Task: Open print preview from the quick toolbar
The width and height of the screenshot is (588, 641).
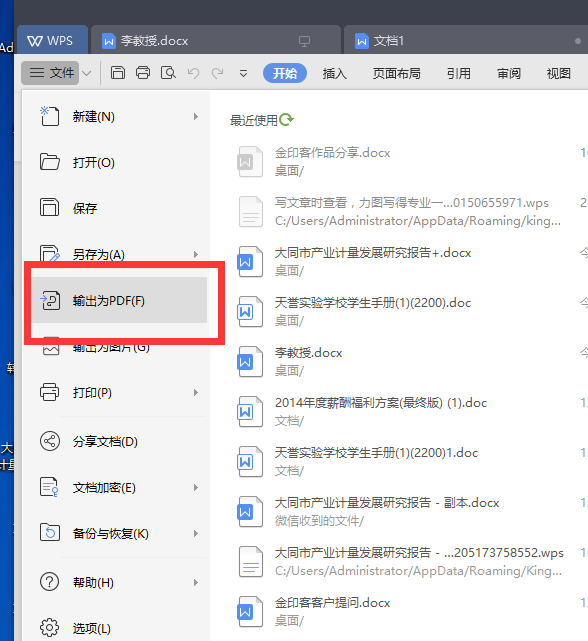Action: click(168, 73)
